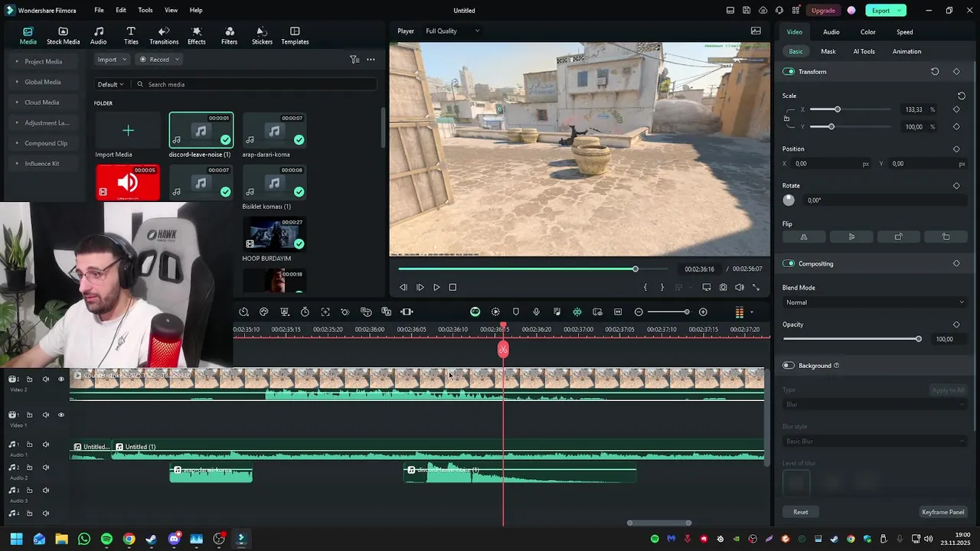This screenshot has height=551, width=980.
Task: Click the Export button
Action: pos(886,11)
